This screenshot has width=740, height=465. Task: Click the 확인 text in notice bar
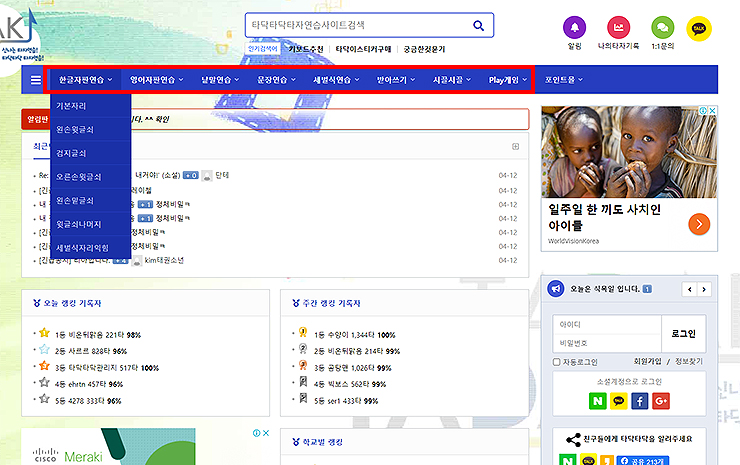(162, 119)
